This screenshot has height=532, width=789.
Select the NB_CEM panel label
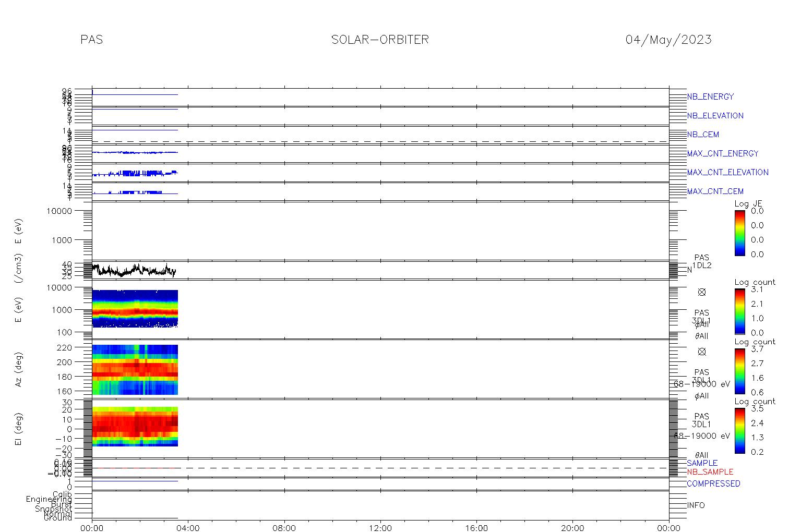[x=703, y=135]
